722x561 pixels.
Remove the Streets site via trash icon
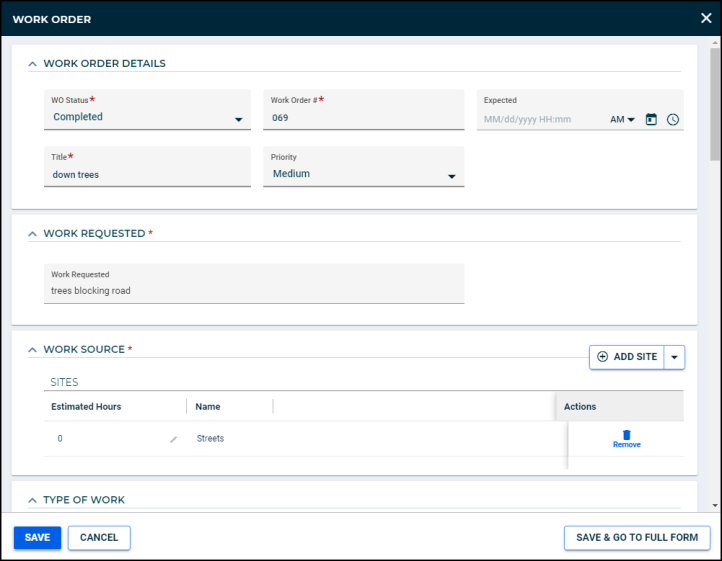point(626,438)
